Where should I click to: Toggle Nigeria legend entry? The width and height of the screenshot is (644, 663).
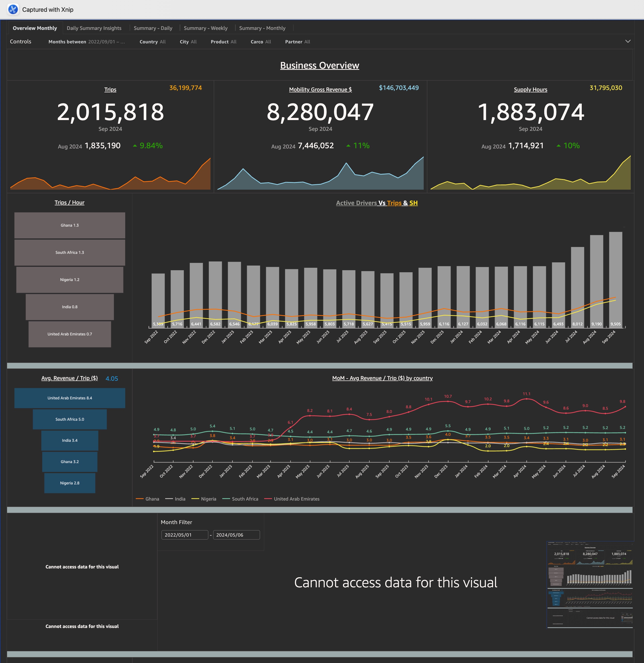tap(204, 499)
